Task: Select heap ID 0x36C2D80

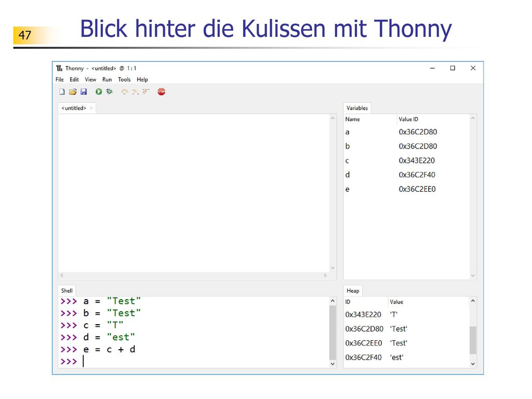Action: click(x=364, y=329)
